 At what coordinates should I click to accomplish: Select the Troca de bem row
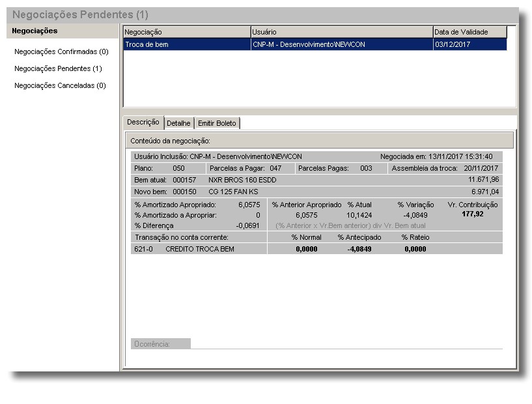click(x=315, y=44)
